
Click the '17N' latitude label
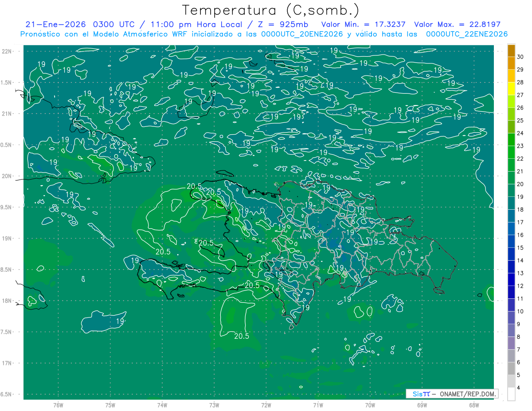[x=7, y=363]
